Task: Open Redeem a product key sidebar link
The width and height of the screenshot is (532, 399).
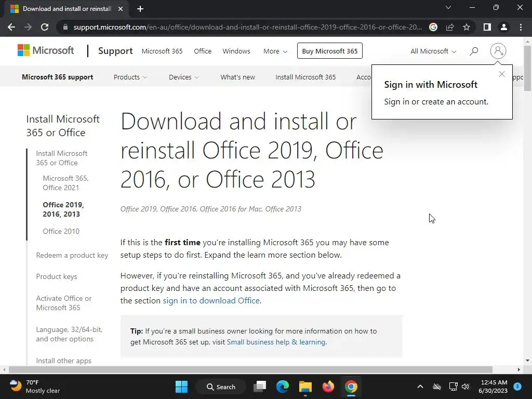Action: 72,255
